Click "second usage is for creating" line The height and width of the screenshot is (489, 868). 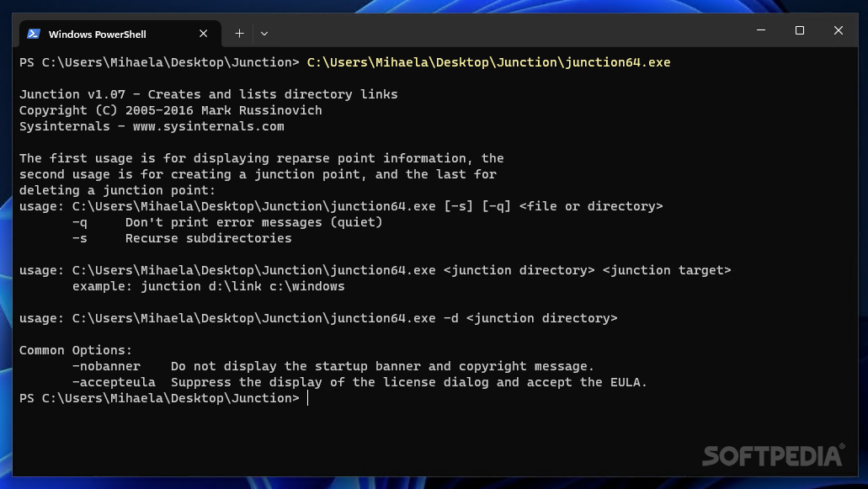pyautogui.click(x=258, y=175)
